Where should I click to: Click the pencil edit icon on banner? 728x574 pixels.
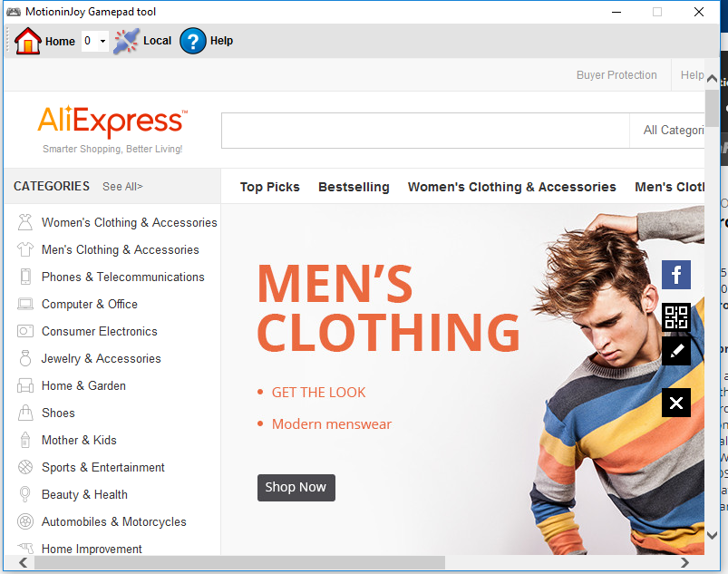click(676, 351)
